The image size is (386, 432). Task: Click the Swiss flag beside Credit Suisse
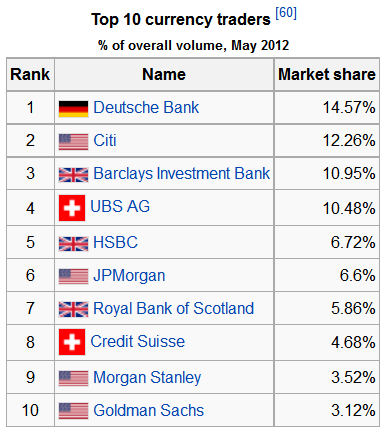point(72,342)
